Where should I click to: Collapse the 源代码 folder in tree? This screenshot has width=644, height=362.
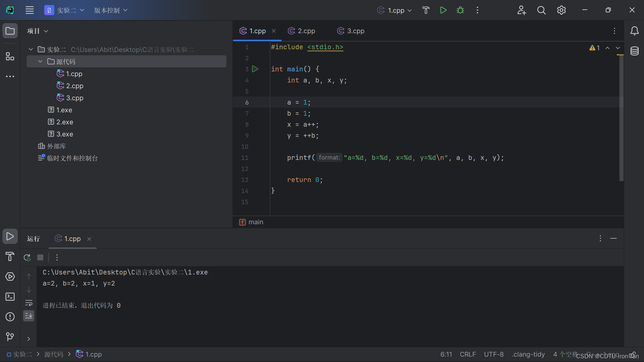click(x=40, y=61)
